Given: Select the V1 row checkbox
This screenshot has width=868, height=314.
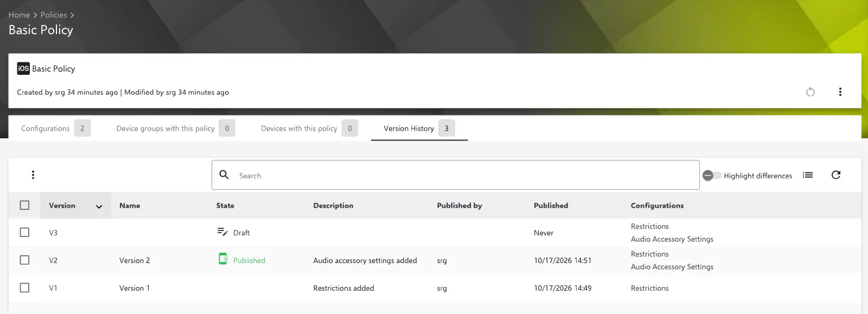Looking at the screenshot, I should [x=24, y=287].
